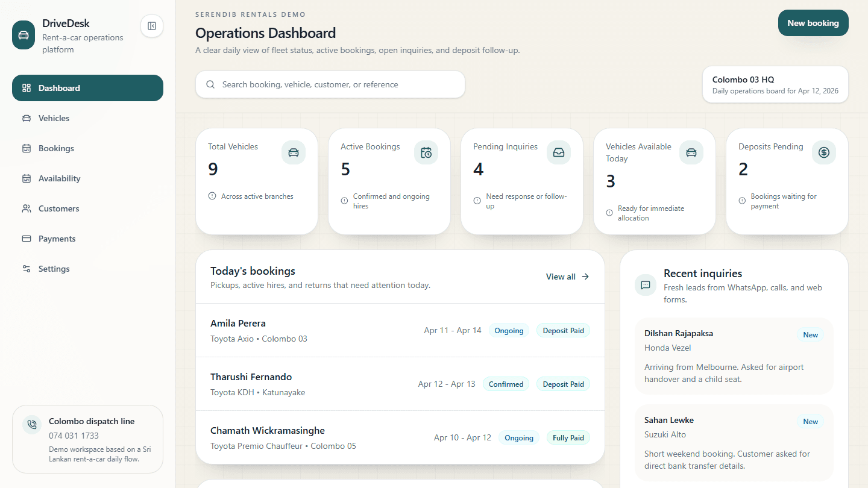Image resolution: width=868 pixels, height=488 pixels.
Task: Click the dispatch line phone icon
Action: coord(31,425)
